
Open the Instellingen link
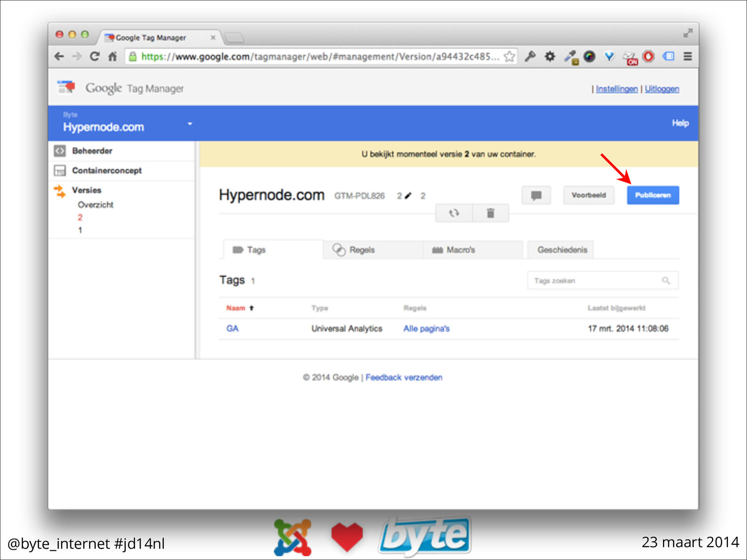tap(616, 89)
